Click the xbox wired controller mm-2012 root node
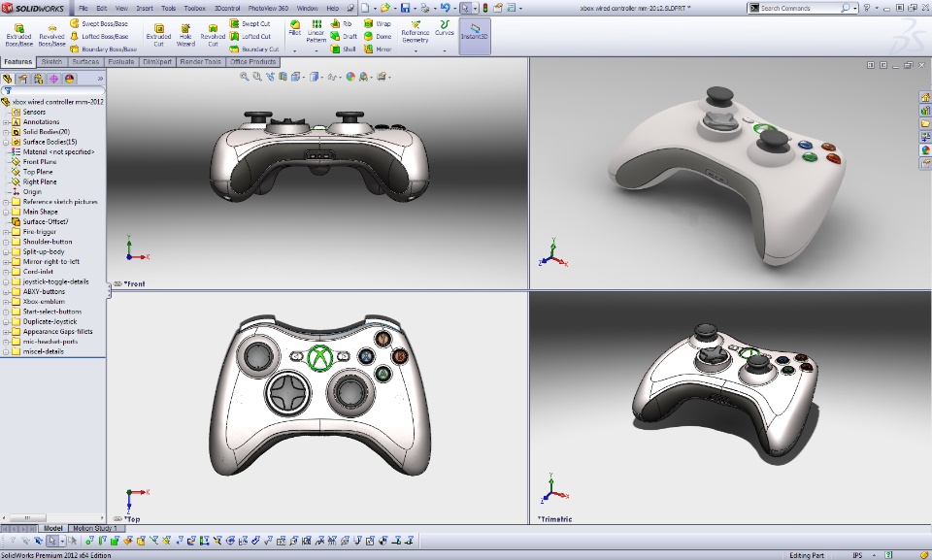Image resolution: width=932 pixels, height=560 pixels. [x=52, y=102]
